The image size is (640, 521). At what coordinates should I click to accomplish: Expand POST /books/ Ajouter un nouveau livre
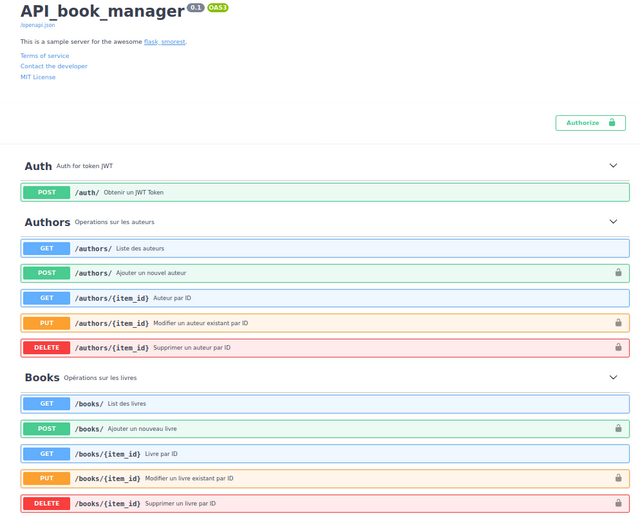(x=325, y=429)
